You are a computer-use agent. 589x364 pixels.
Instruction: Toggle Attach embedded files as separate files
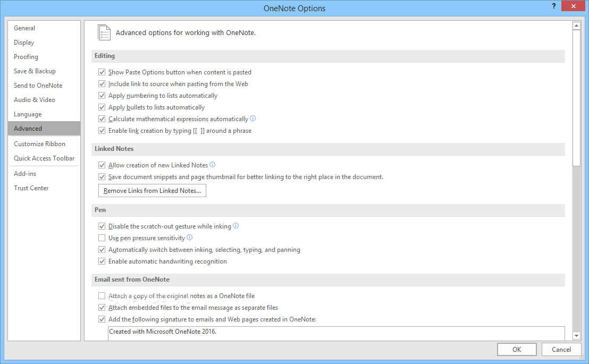(x=102, y=308)
